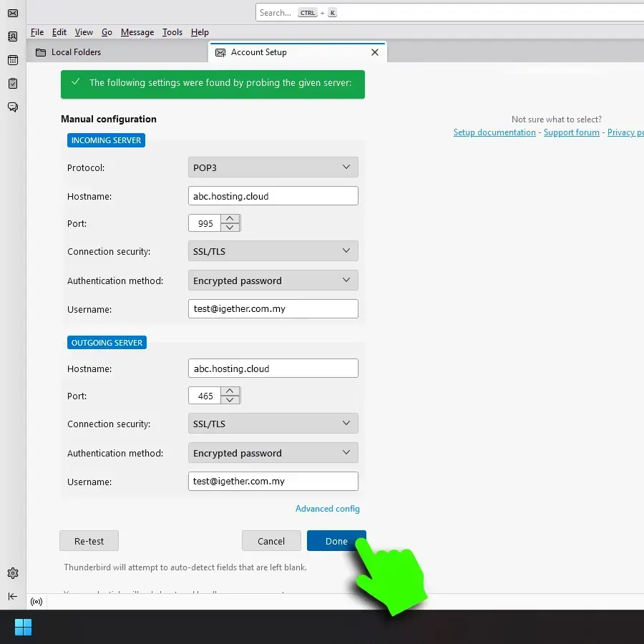This screenshot has height=644, width=644.
Task: Open the Calendar sidebar icon
Action: pos(12,60)
